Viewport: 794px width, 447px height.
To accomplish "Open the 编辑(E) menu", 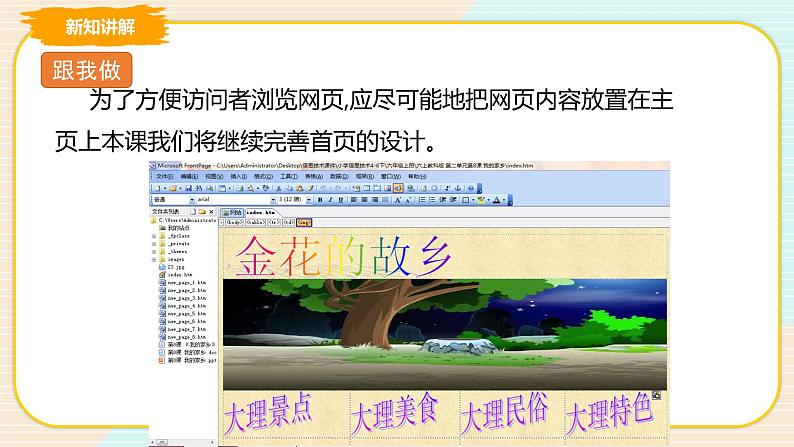I will point(189,176).
